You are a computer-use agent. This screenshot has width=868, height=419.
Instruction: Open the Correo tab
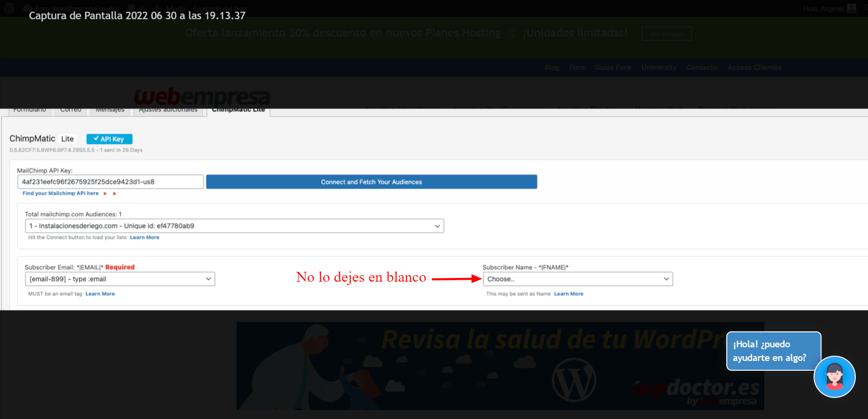coord(71,111)
